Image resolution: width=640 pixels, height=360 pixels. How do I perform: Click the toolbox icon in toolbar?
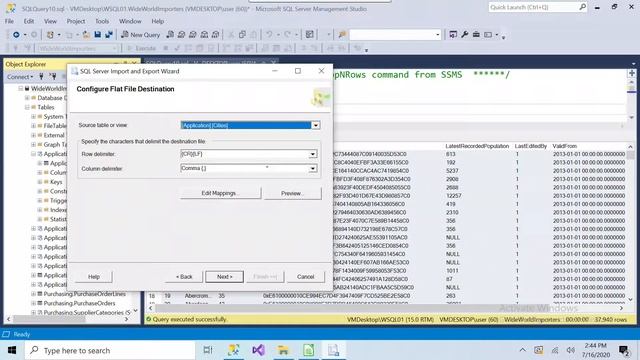[x=476, y=35]
